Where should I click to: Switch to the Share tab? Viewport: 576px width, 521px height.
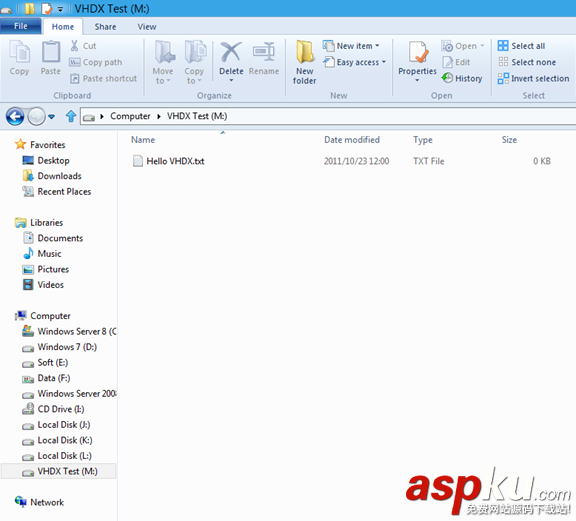coord(105,26)
